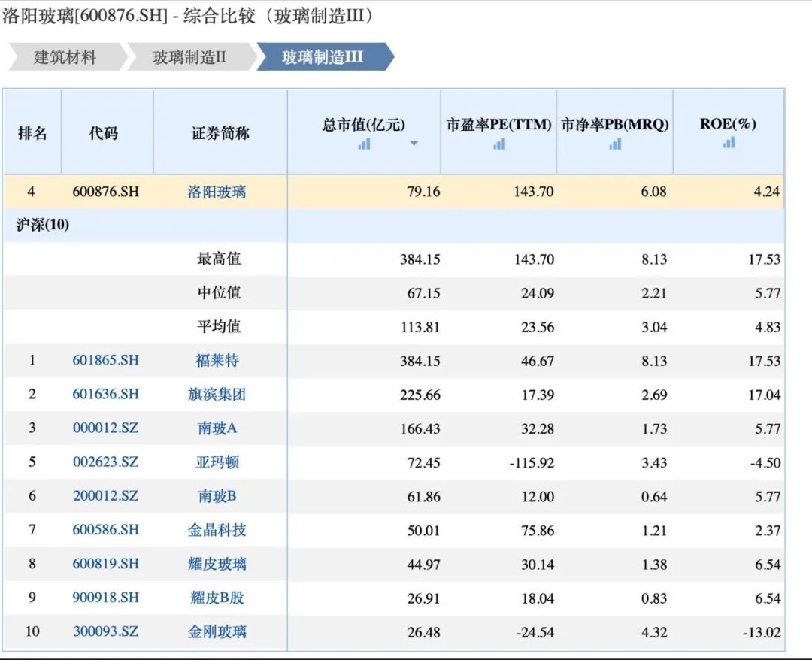Open stock code 900918.SH
This screenshot has width=812, height=660.
tap(106, 598)
